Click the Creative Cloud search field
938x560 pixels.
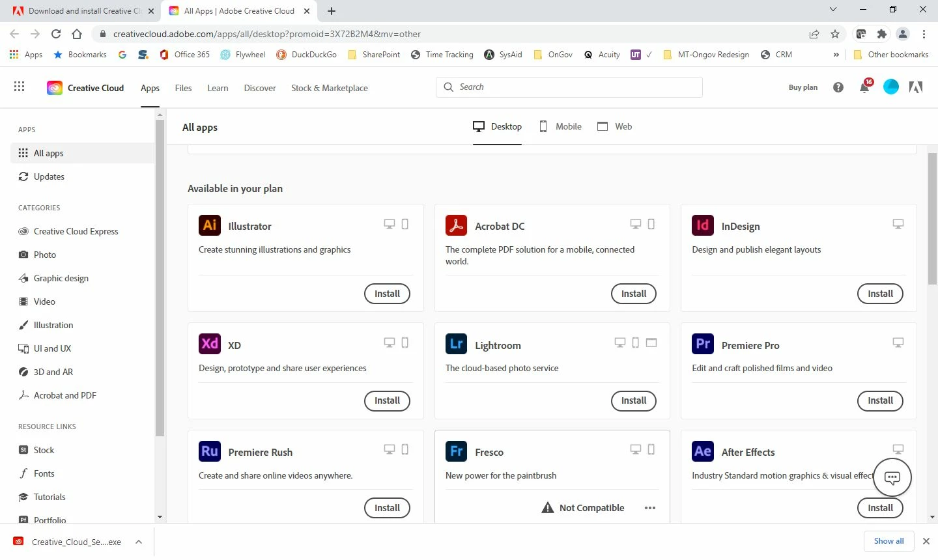(569, 87)
